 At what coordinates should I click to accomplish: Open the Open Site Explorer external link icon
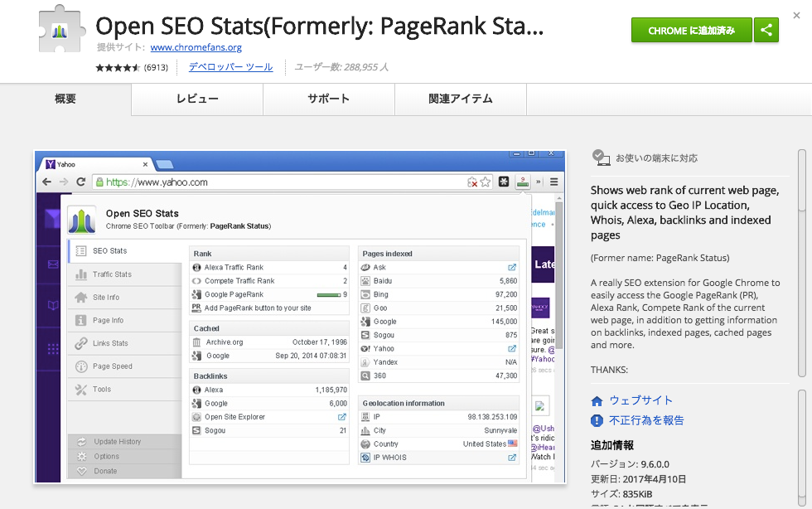[341, 417]
